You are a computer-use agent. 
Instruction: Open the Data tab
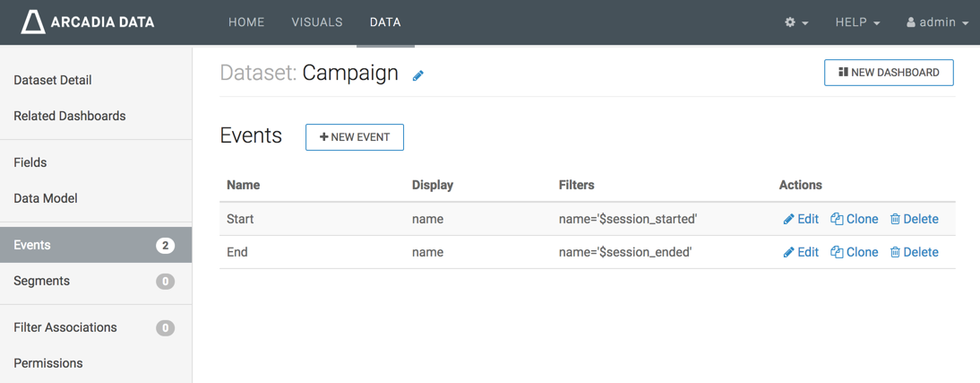(x=385, y=22)
